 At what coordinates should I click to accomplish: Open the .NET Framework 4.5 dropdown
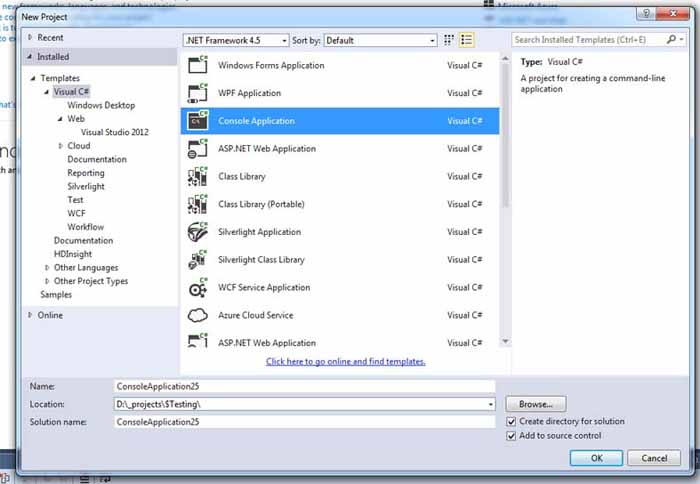[x=236, y=40]
